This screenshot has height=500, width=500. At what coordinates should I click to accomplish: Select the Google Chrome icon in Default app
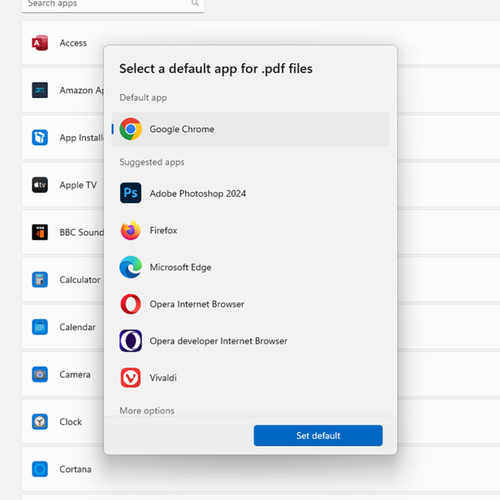(131, 129)
